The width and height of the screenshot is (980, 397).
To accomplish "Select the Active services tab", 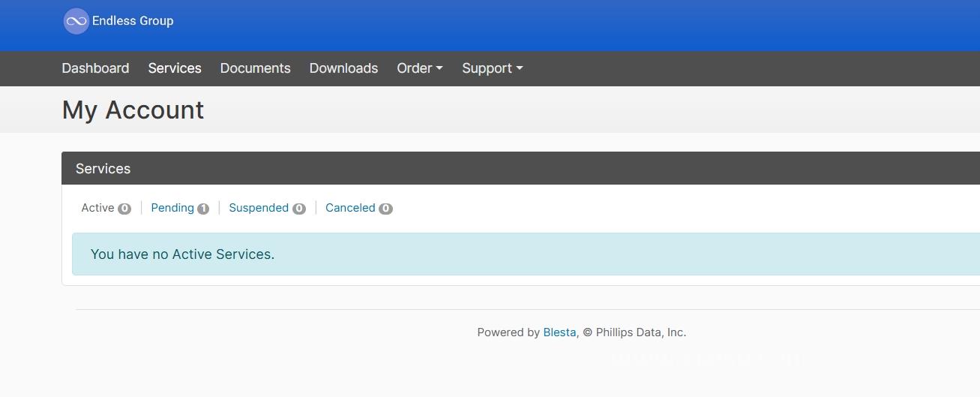I will tap(97, 208).
